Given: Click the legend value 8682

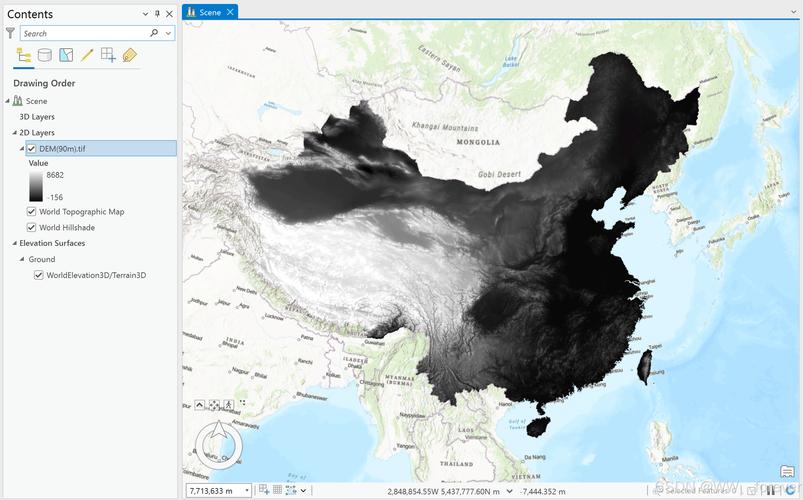Looking at the screenshot, I should (x=55, y=175).
